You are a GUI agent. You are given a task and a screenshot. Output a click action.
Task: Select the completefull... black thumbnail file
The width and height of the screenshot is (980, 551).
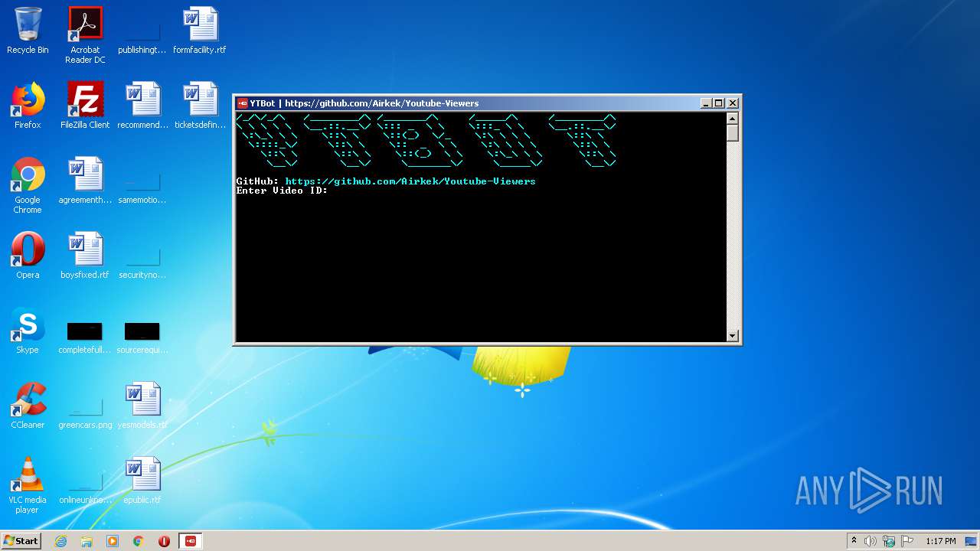coord(85,337)
